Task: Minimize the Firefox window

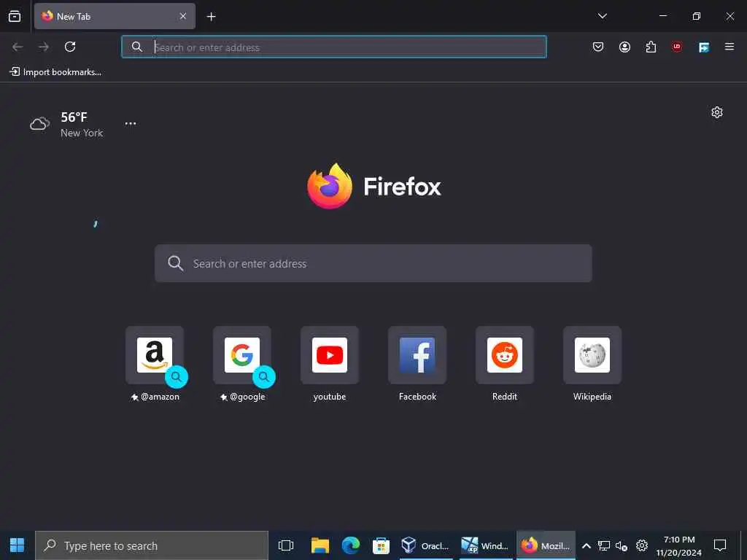Action: point(662,16)
